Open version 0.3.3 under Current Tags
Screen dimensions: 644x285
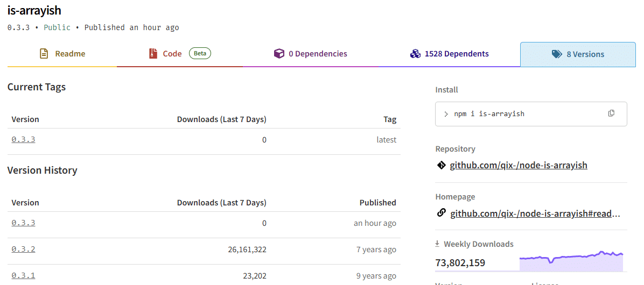click(23, 140)
